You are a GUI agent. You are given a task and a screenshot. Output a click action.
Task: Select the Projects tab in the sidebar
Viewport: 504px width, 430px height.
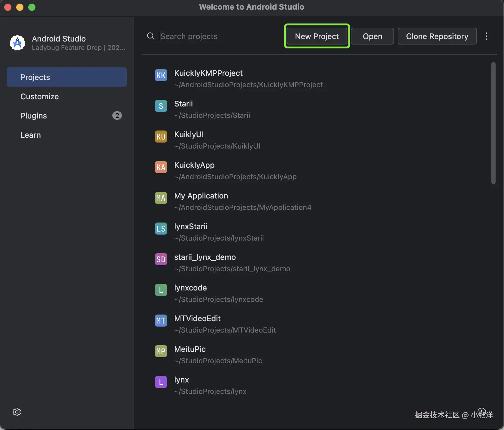coord(67,77)
